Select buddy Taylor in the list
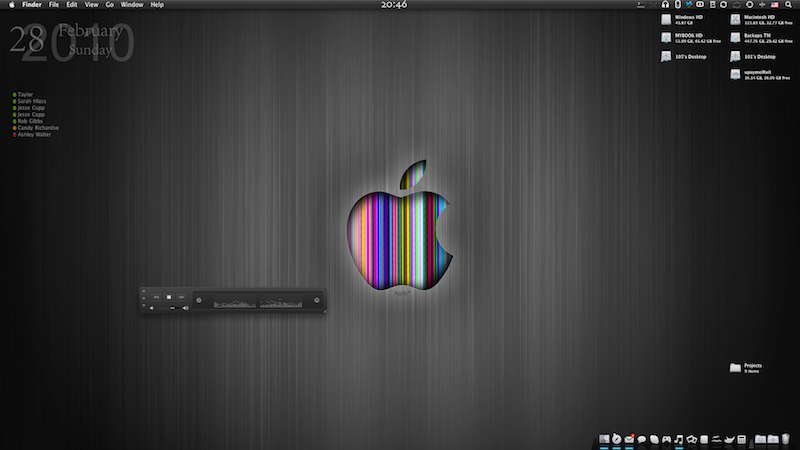The height and width of the screenshot is (450, 800). coord(23,94)
